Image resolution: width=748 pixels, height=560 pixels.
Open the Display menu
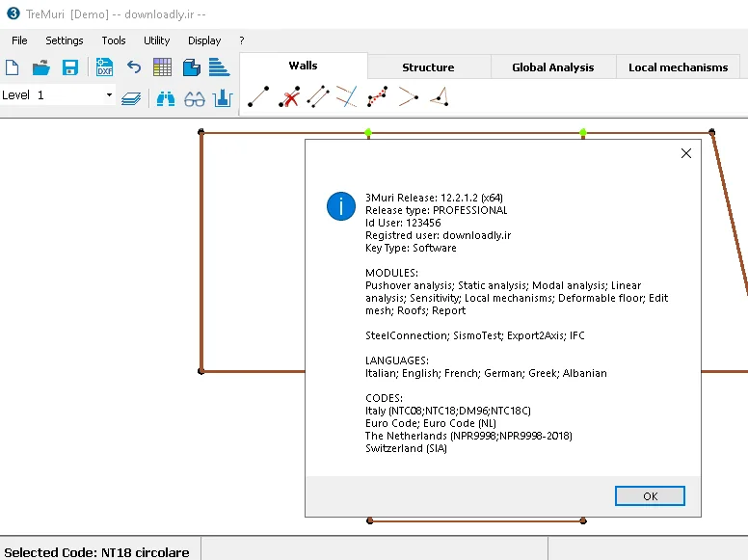coord(204,40)
